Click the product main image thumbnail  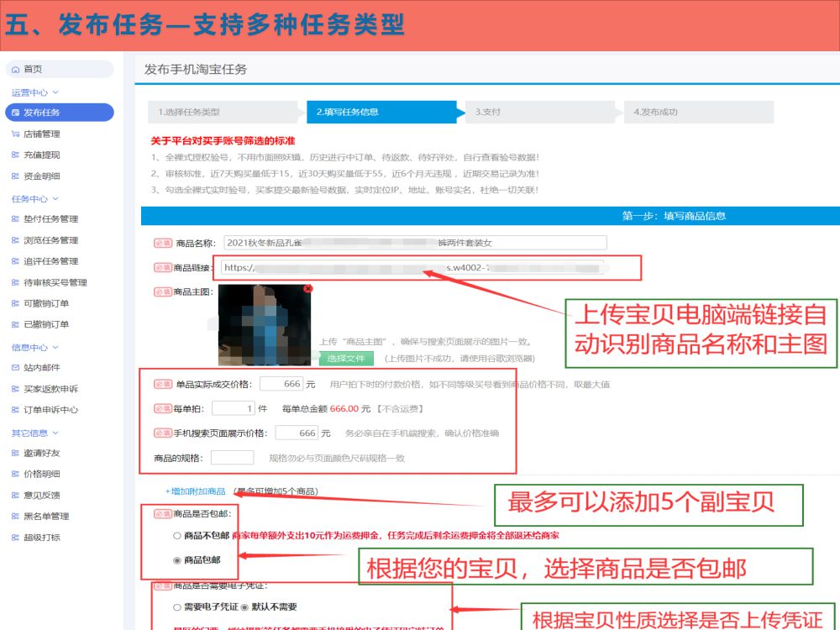(x=265, y=325)
